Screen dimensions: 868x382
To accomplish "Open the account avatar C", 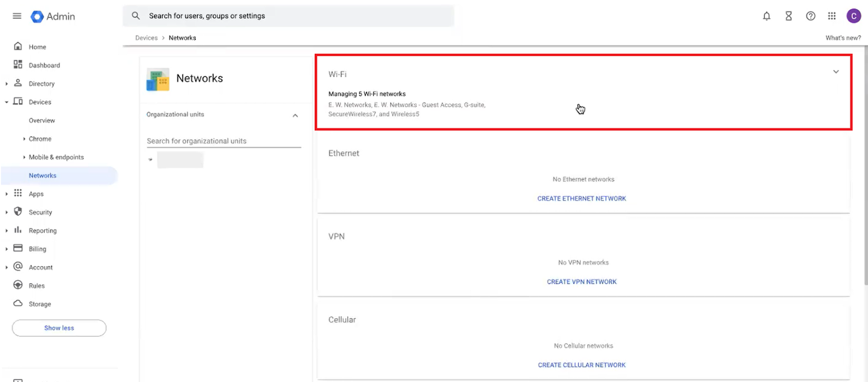I will (x=854, y=16).
